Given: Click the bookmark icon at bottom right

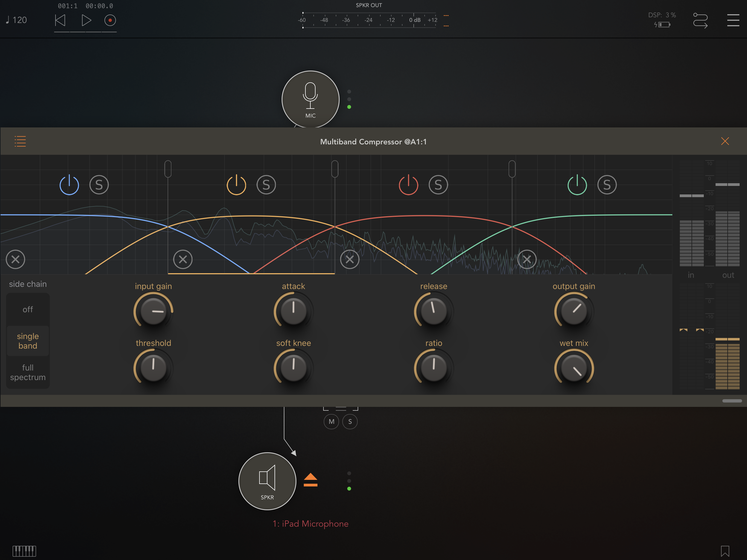Looking at the screenshot, I should 725,551.
